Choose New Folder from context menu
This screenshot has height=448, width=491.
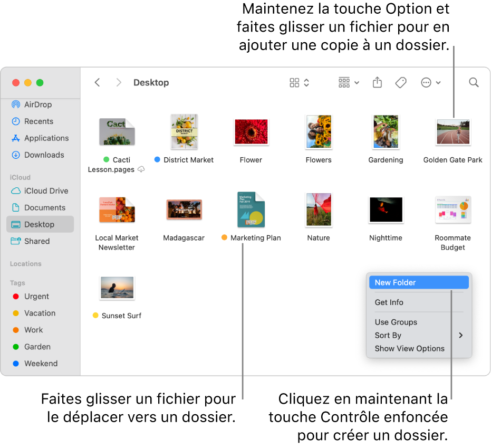419,283
